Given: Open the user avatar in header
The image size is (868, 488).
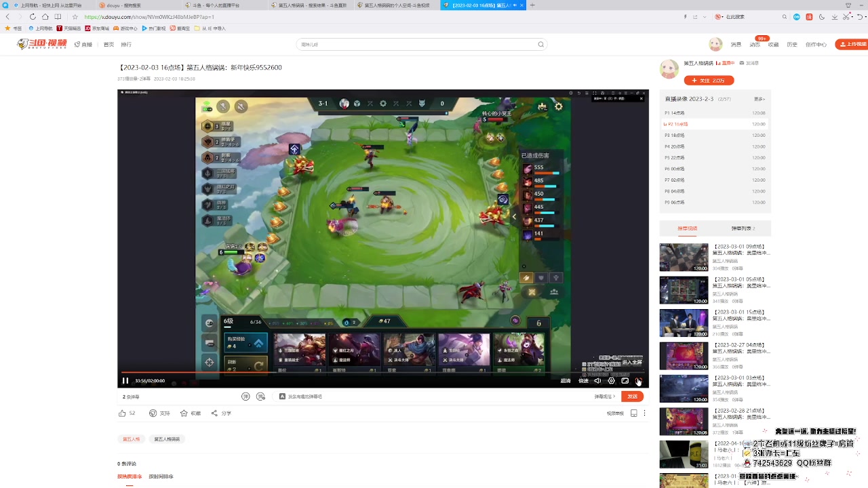Looking at the screenshot, I should [715, 45].
